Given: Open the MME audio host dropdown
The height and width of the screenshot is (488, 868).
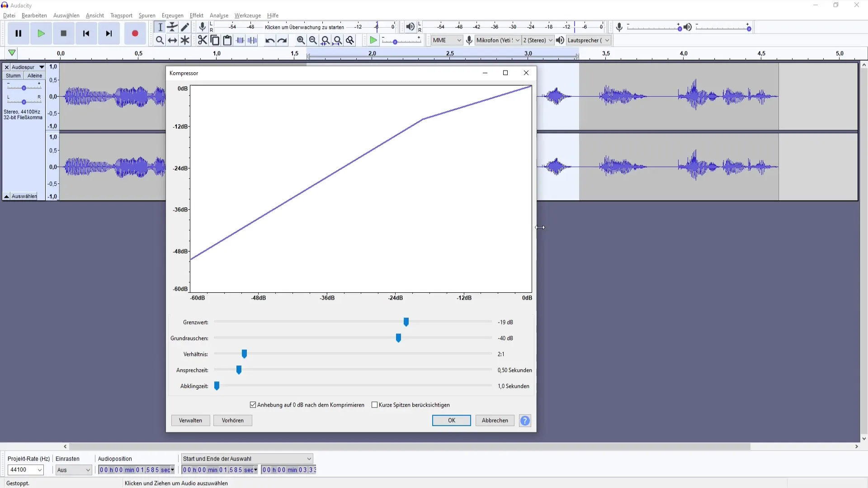Looking at the screenshot, I should [x=447, y=40].
